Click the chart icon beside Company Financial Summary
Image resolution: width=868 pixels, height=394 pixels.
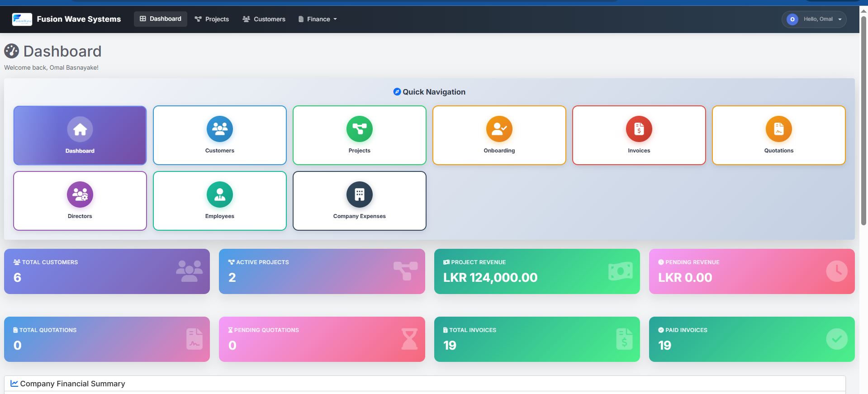click(14, 384)
